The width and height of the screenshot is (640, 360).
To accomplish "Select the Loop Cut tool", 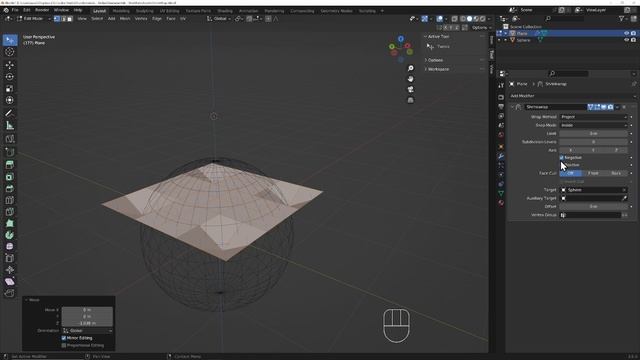I will pos(10,200).
